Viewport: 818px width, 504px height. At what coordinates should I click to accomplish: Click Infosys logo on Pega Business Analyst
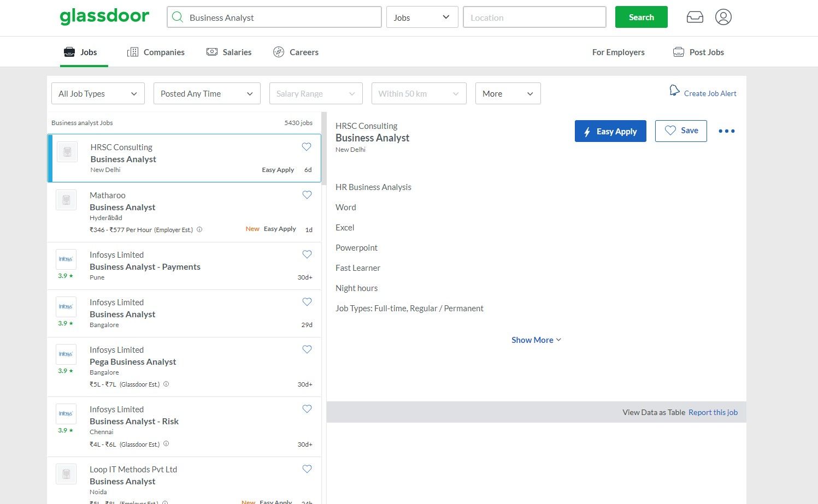tap(66, 354)
